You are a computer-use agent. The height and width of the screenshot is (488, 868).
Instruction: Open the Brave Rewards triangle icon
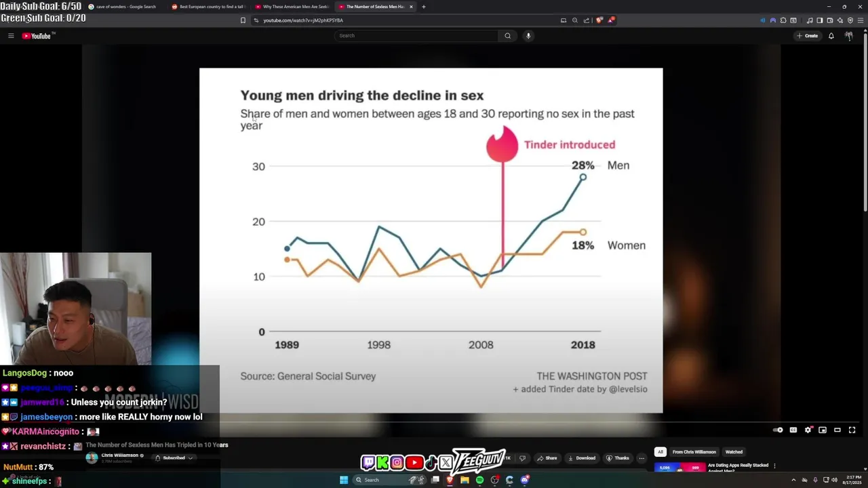click(x=611, y=20)
